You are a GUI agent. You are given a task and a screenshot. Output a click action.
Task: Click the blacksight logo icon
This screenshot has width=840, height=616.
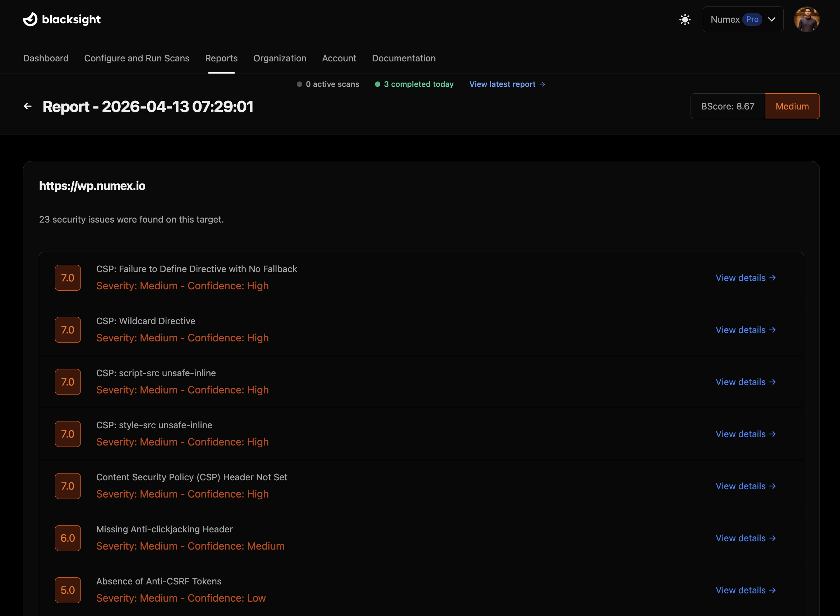click(x=30, y=19)
